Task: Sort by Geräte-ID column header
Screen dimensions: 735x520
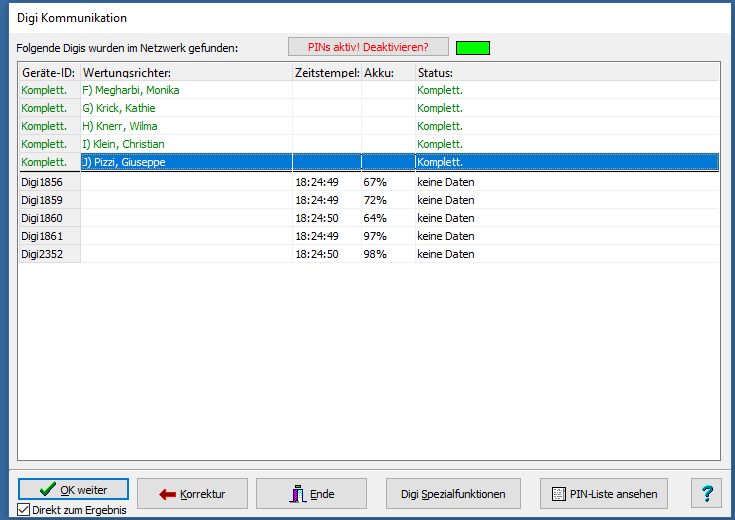Action: click(x=49, y=72)
